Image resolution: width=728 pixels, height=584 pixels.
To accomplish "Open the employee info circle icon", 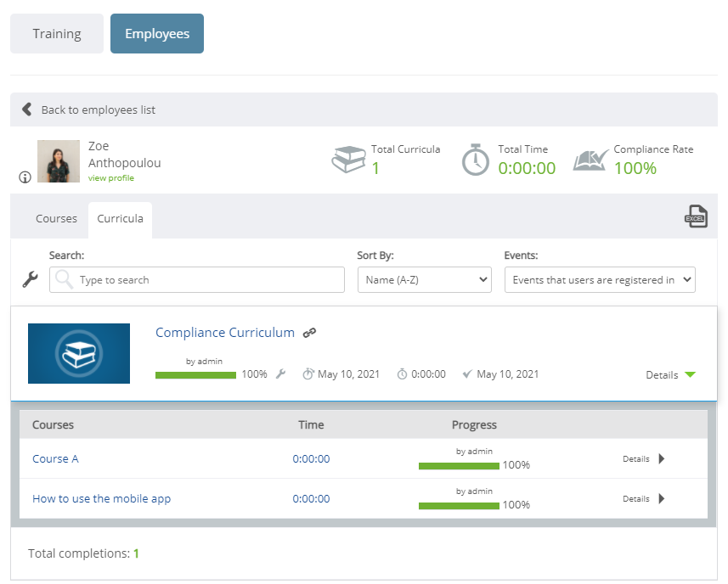I will [x=25, y=177].
